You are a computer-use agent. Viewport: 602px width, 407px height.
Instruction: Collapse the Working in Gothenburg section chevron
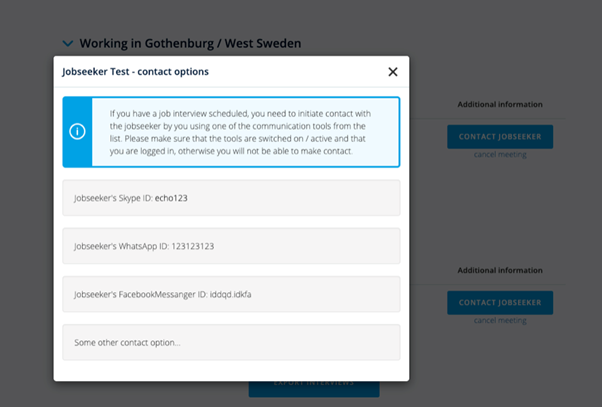tap(67, 43)
